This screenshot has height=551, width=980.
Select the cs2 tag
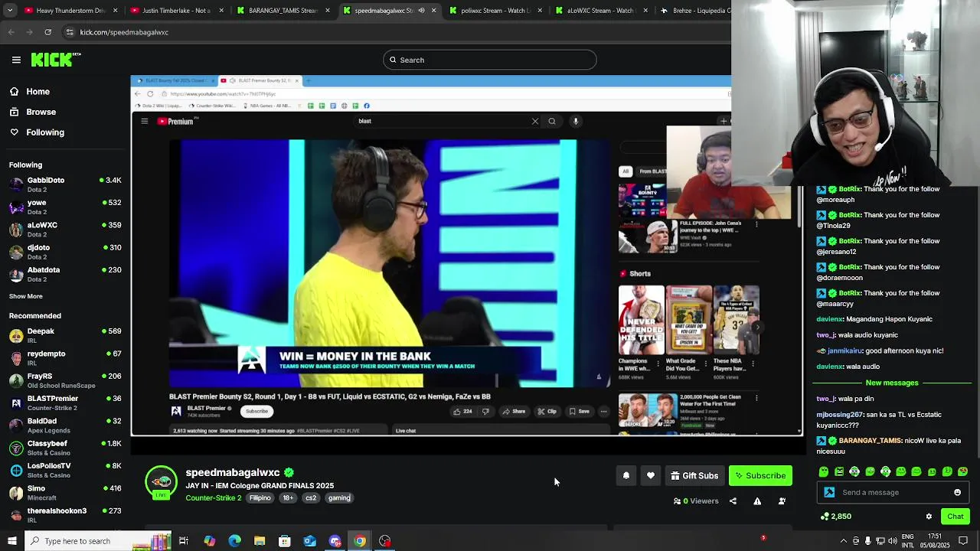click(311, 498)
